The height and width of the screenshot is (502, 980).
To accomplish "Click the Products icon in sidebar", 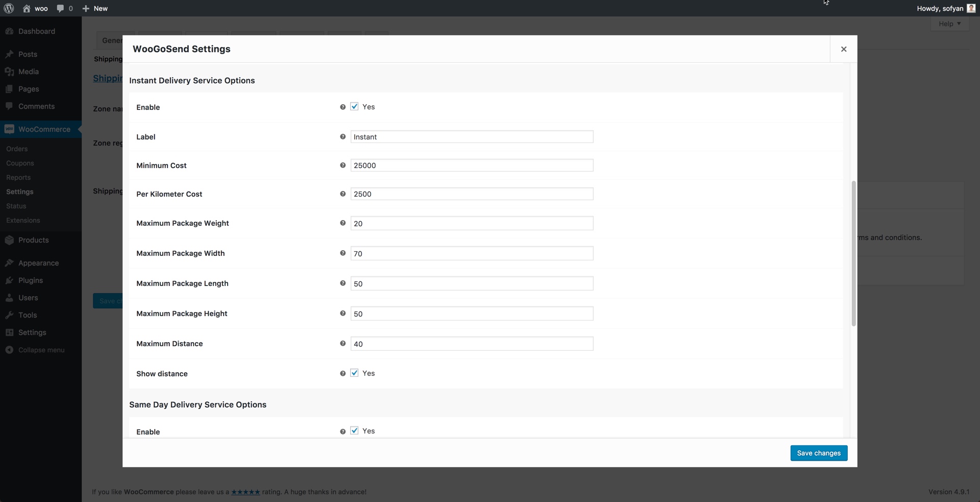I will (x=9, y=240).
